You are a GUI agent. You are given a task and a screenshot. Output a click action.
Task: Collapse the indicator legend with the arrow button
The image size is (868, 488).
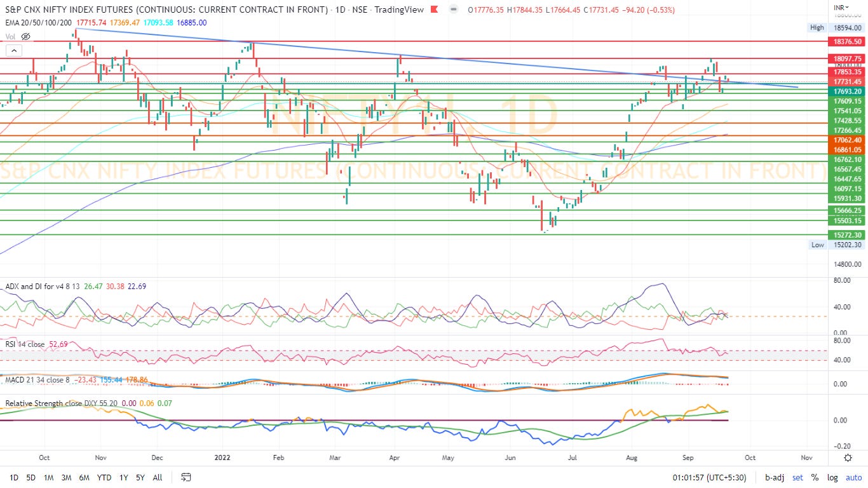(x=13, y=50)
